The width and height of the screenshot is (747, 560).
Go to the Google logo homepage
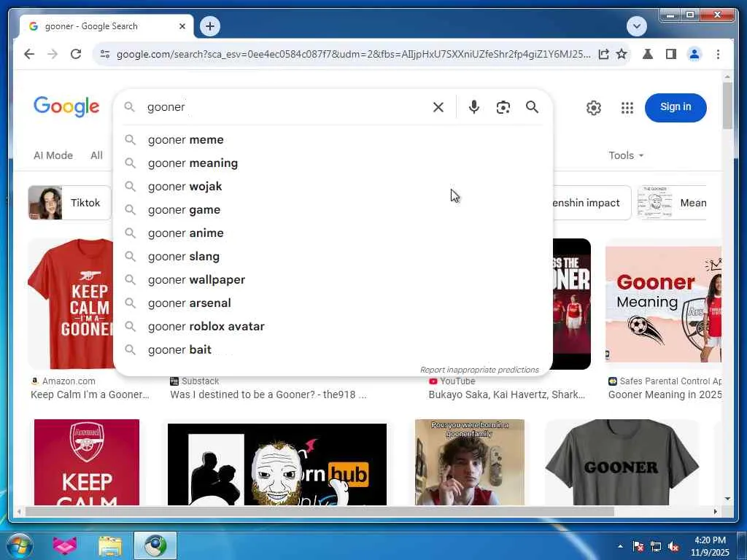(66, 106)
